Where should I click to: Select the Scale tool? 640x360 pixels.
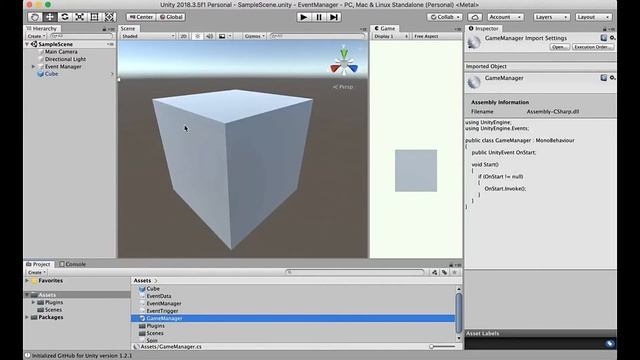80,17
